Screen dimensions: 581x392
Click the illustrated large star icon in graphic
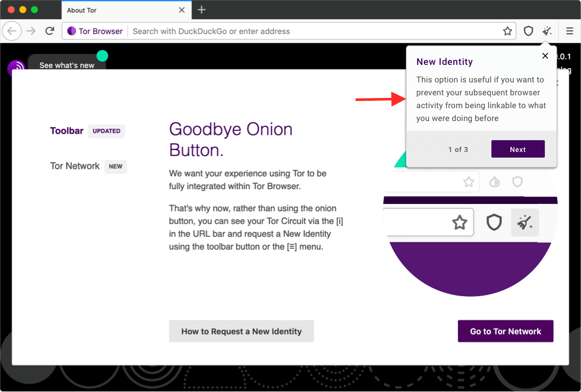click(459, 223)
